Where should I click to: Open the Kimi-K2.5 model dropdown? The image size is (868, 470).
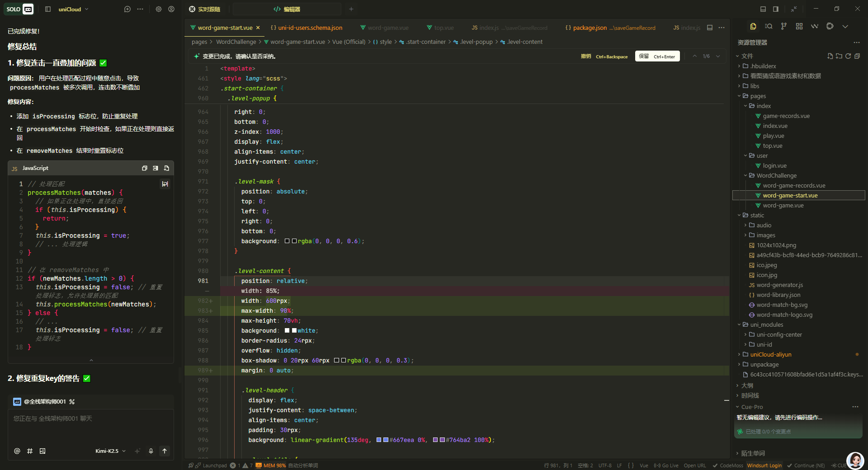tap(110, 451)
